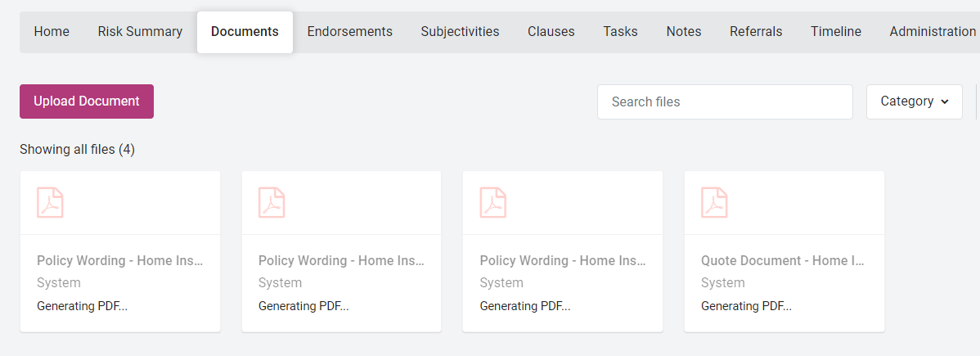Expand the Category dropdown
The width and height of the screenshot is (980, 356).
pos(914,101)
